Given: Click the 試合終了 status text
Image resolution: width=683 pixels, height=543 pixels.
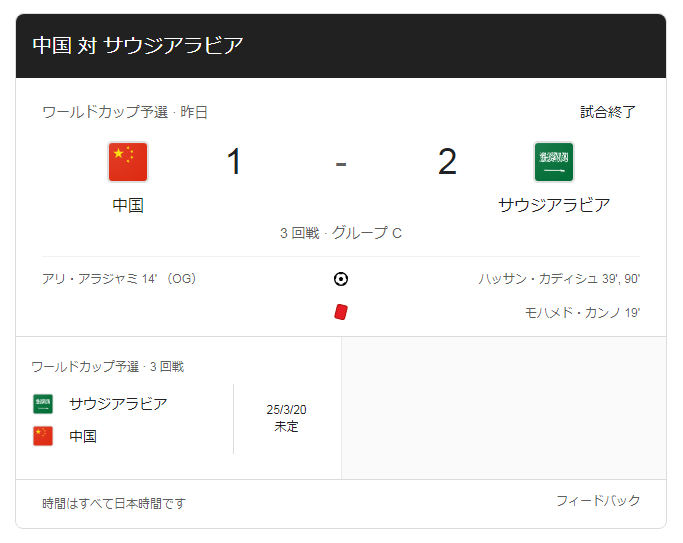Looking at the screenshot, I should (608, 112).
